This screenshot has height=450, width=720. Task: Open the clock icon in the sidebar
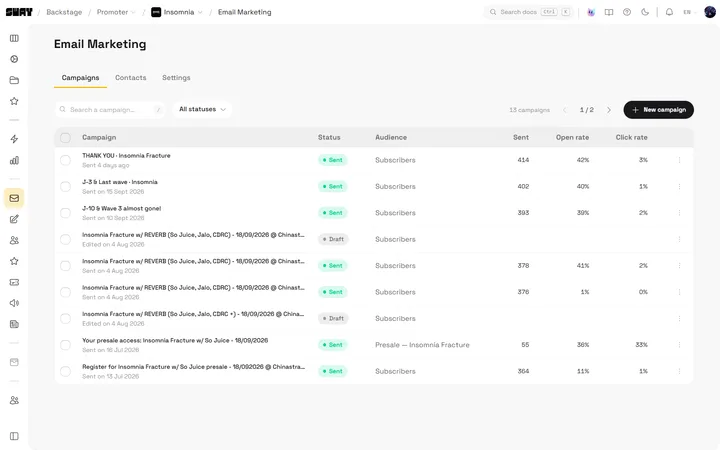[14, 59]
